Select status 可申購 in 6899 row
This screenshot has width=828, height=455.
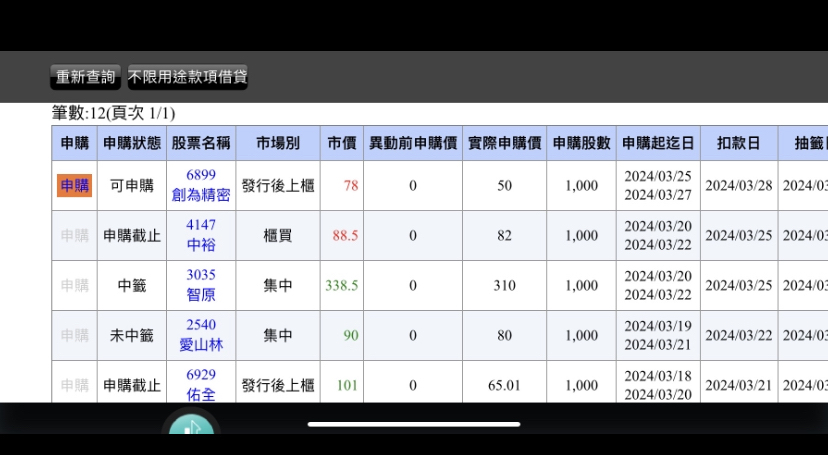click(x=131, y=186)
